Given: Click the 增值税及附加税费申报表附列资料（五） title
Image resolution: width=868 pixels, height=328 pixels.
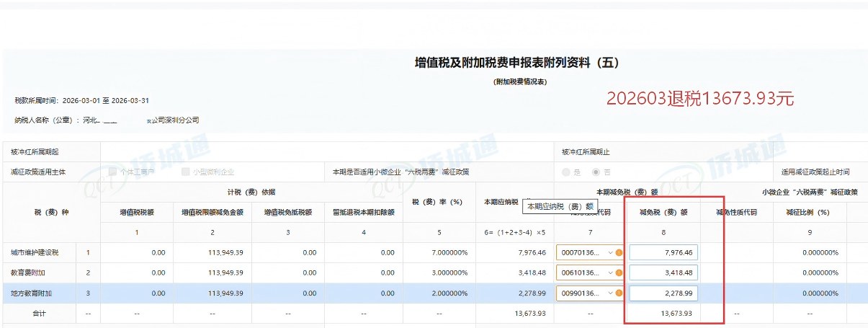Looking at the screenshot, I should click(516, 63).
